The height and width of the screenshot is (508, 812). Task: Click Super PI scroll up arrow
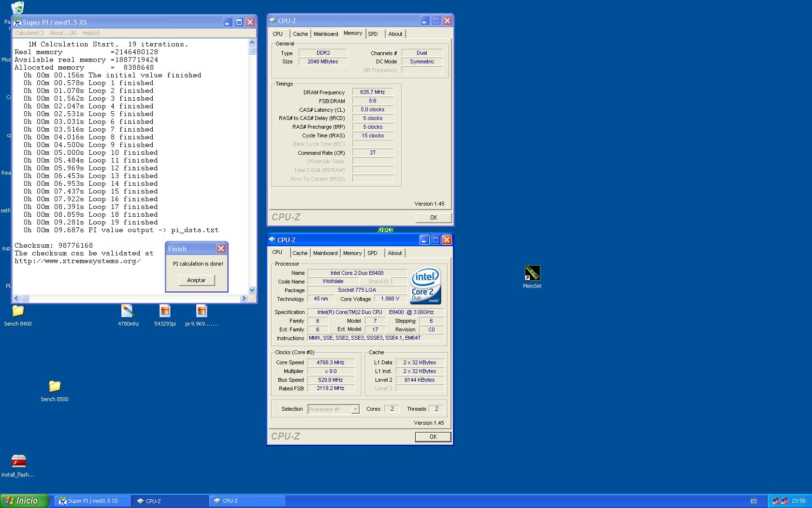click(x=252, y=43)
